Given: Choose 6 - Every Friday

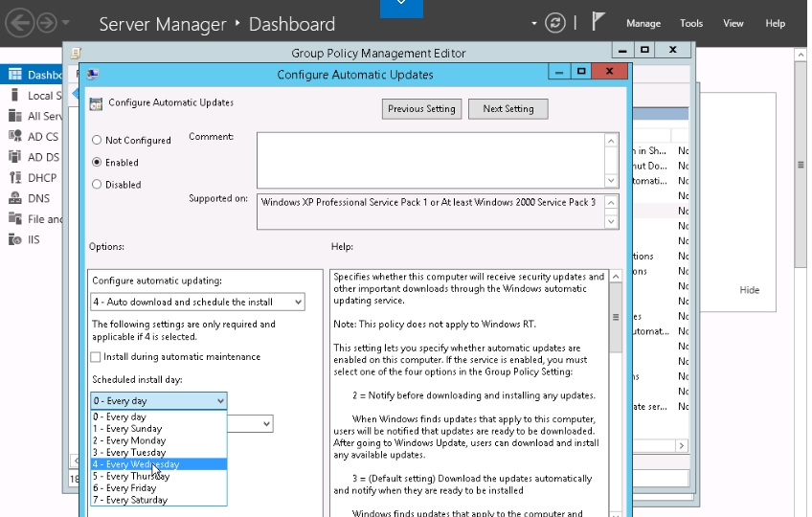Looking at the screenshot, I should [159, 488].
